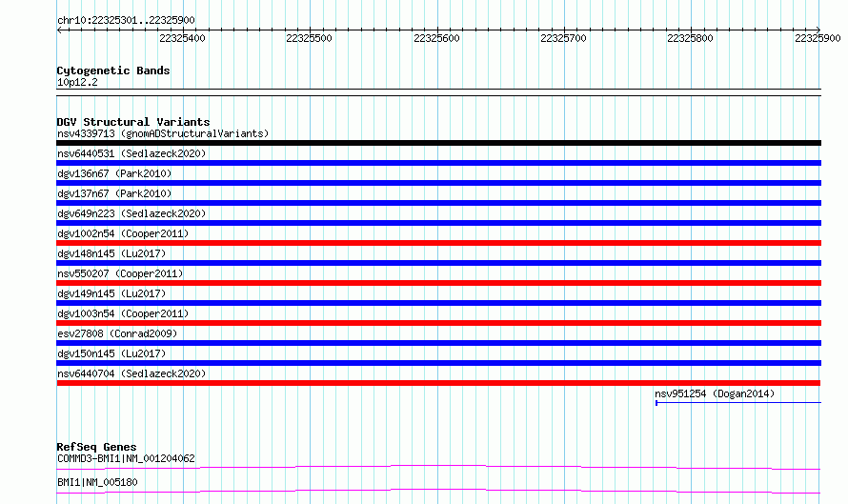Select variant label nsv4339713 (gnomADStructuralVariants)

click(x=163, y=133)
